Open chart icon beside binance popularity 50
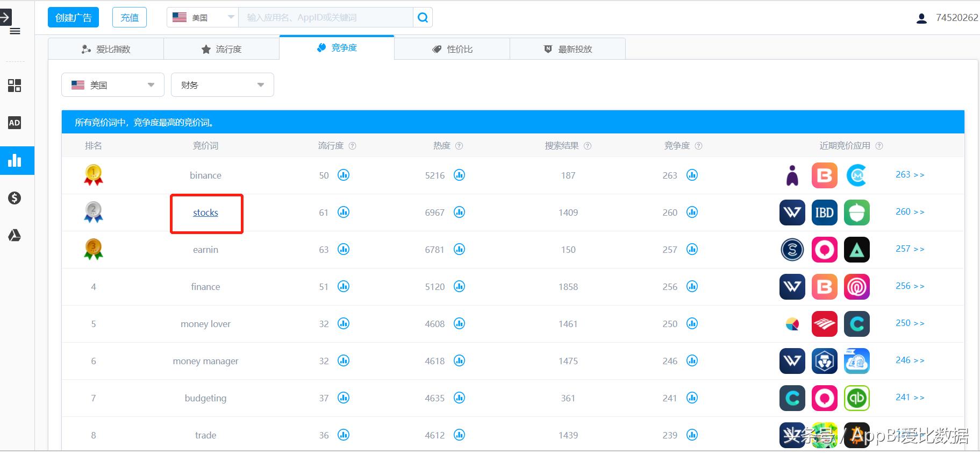Image resolution: width=980 pixels, height=453 pixels. pos(344,175)
